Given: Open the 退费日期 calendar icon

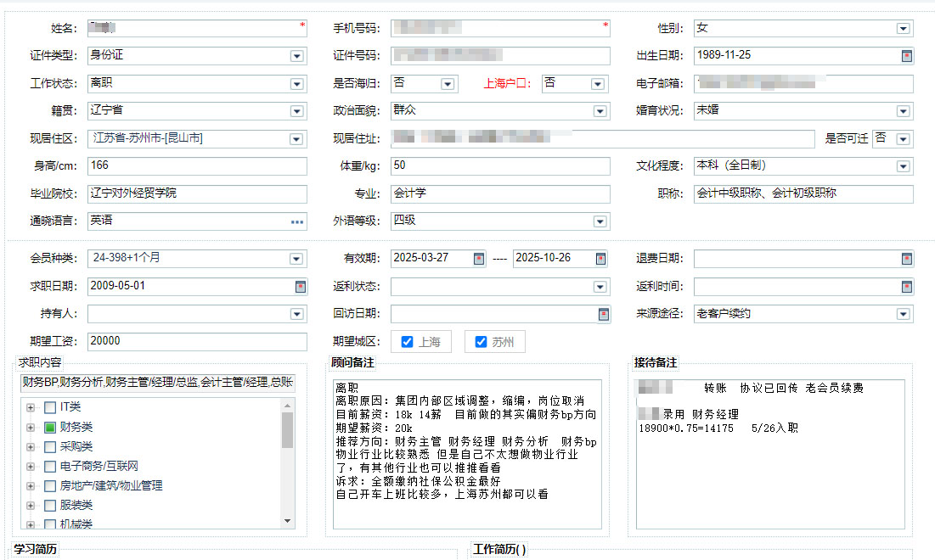Looking at the screenshot, I should tap(906, 259).
